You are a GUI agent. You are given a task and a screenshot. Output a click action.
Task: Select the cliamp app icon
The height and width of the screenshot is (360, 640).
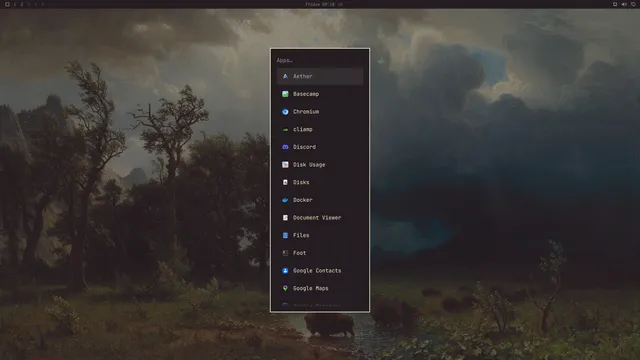click(285, 129)
